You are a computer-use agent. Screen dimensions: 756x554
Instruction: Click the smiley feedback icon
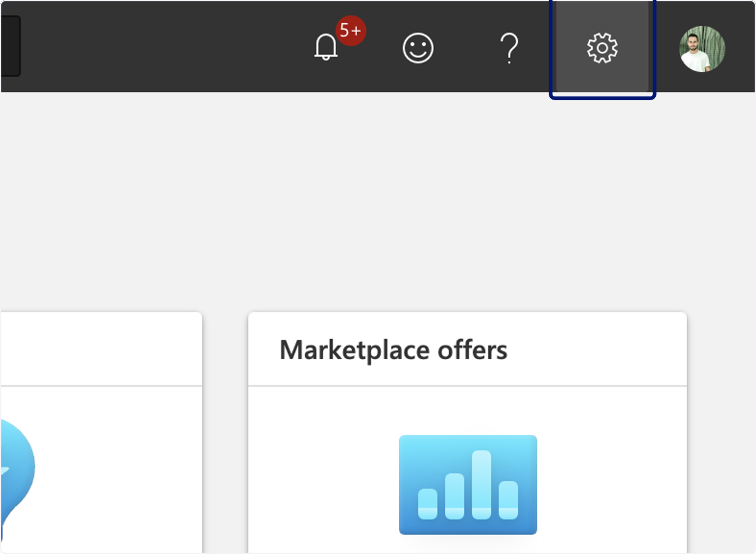click(x=418, y=48)
